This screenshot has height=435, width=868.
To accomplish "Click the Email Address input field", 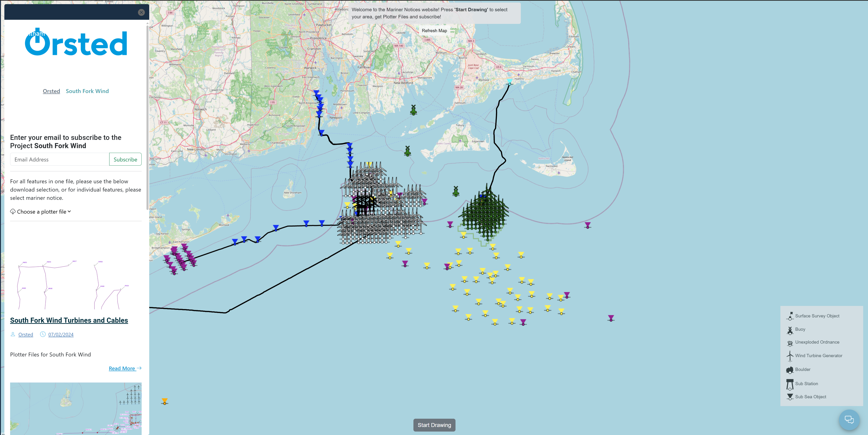I will tap(60, 160).
